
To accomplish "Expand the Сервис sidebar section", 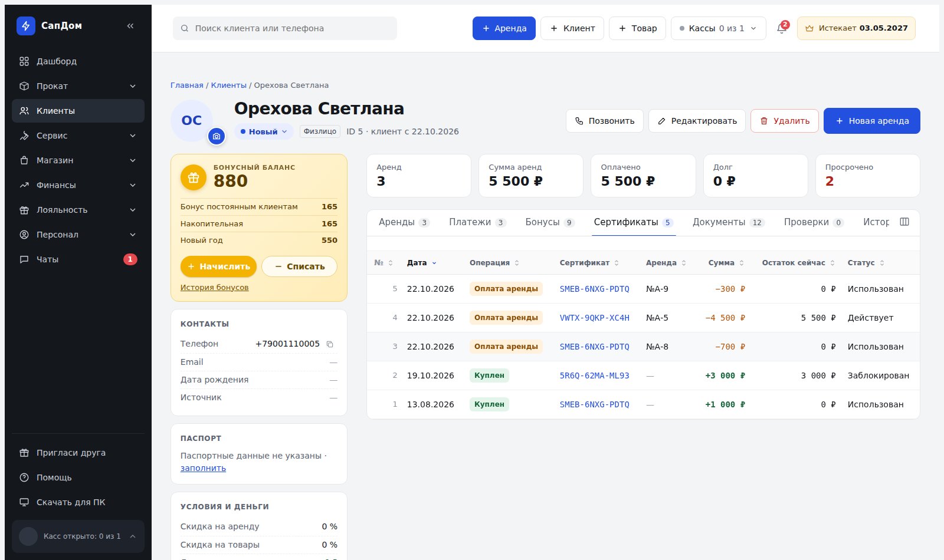I will pos(78,136).
